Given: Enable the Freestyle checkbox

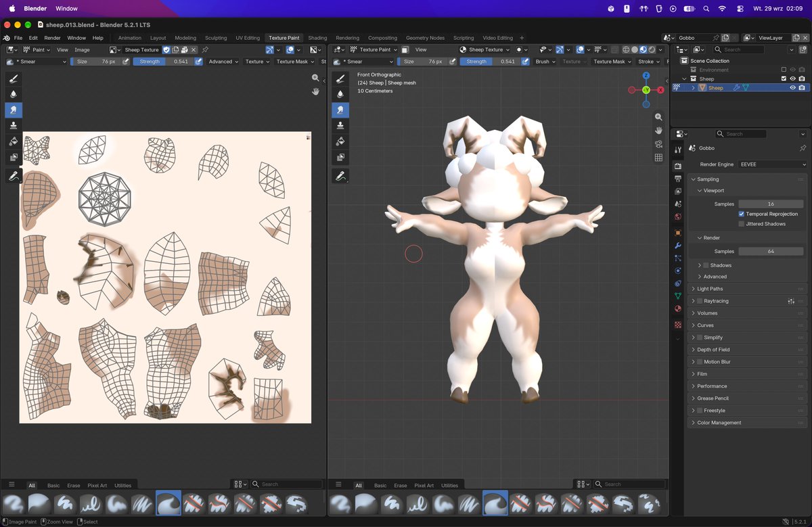Looking at the screenshot, I should 700,411.
